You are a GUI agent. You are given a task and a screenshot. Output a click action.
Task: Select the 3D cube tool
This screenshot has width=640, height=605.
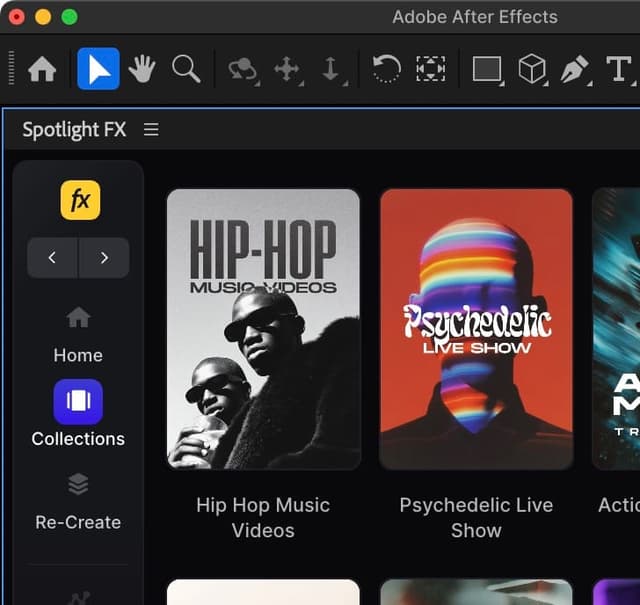[532, 69]
